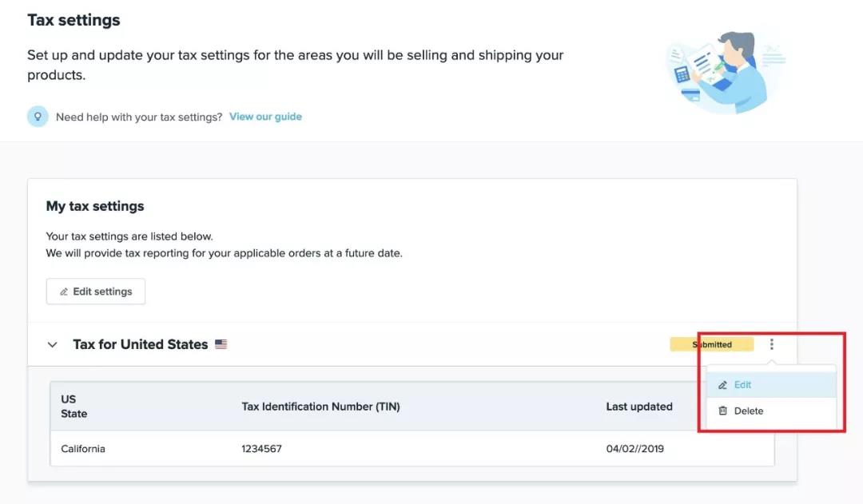Choose Delete from the dropdown menu

coord(749,411)
